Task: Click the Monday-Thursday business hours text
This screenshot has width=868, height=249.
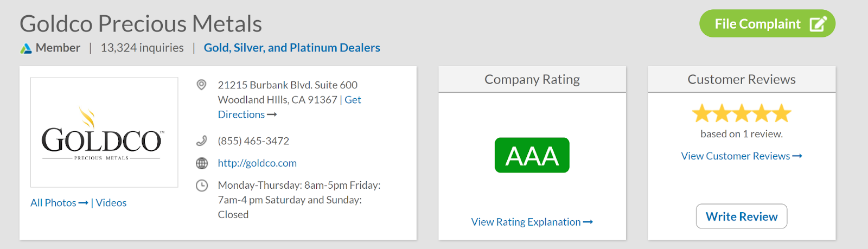Action: [x=299, y=200]
